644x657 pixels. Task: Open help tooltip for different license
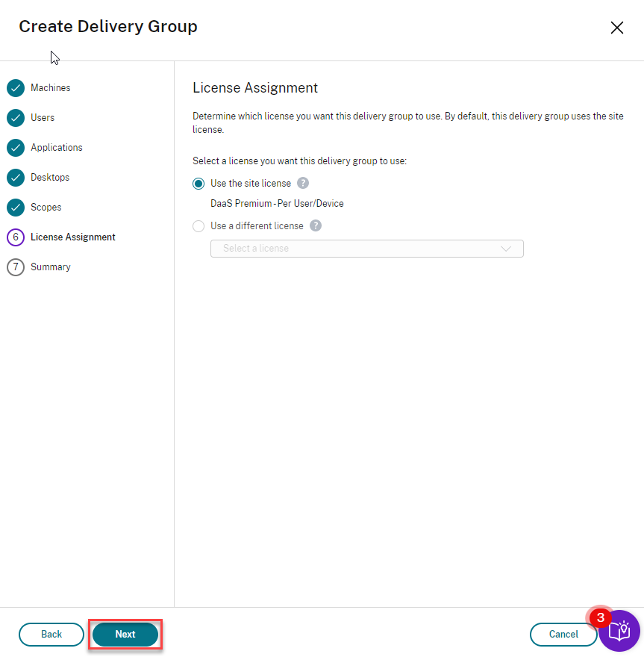tap(316, 225)
